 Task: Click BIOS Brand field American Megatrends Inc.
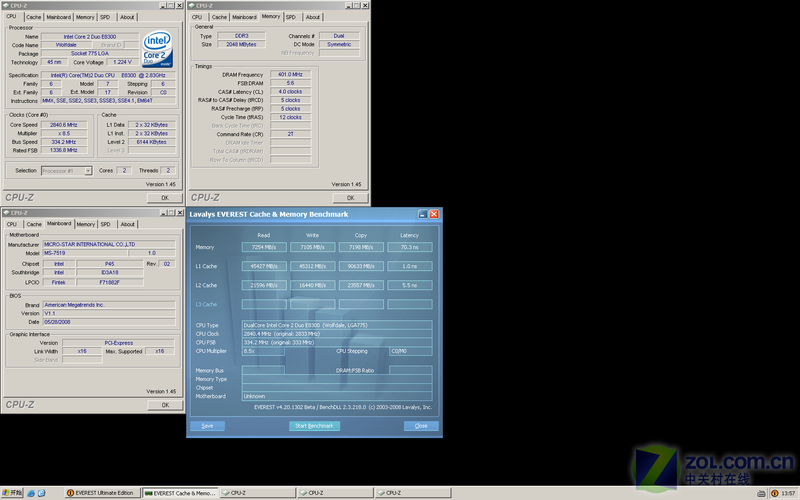(109, 305)
